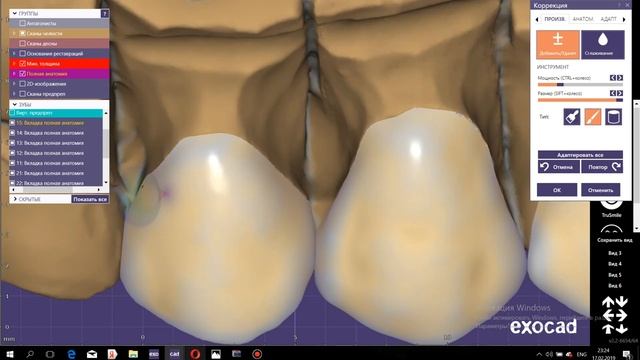Toggle 2D-изображения group checkbox
640x360 pixels.
(22, 84)
